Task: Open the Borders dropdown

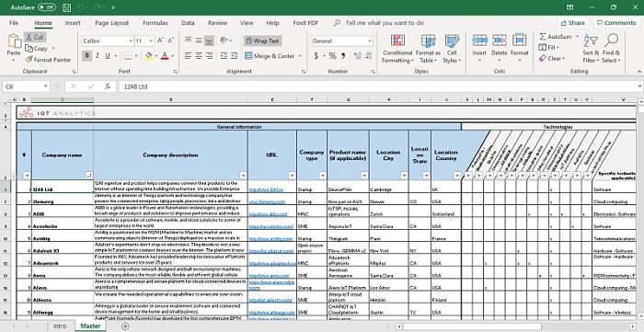Action: (x=137, y=55)
